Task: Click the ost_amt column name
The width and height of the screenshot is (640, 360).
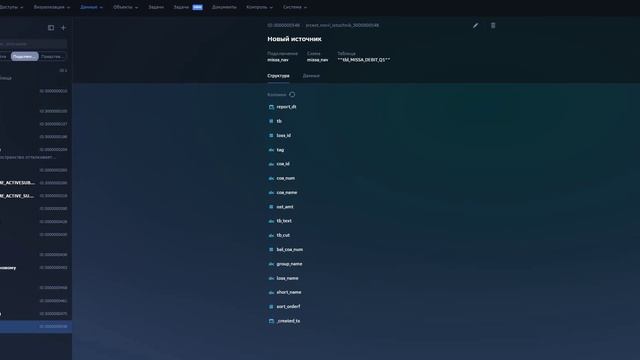Action: 285,207
